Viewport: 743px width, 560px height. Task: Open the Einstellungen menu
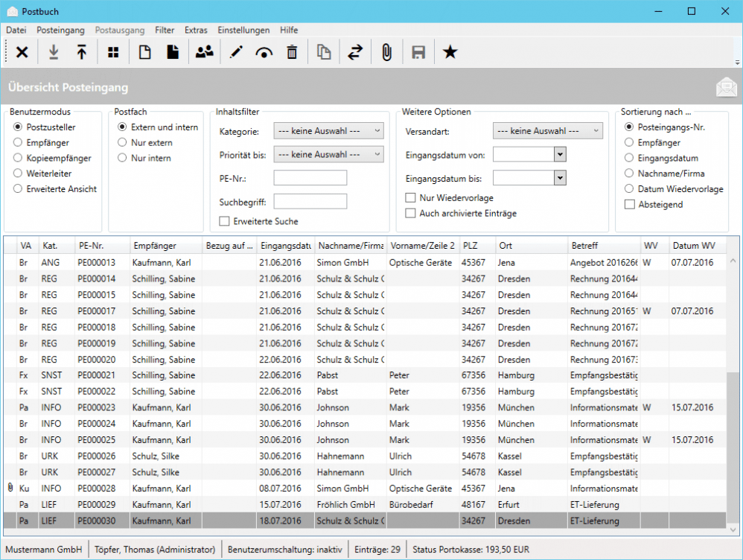(243, 30)
